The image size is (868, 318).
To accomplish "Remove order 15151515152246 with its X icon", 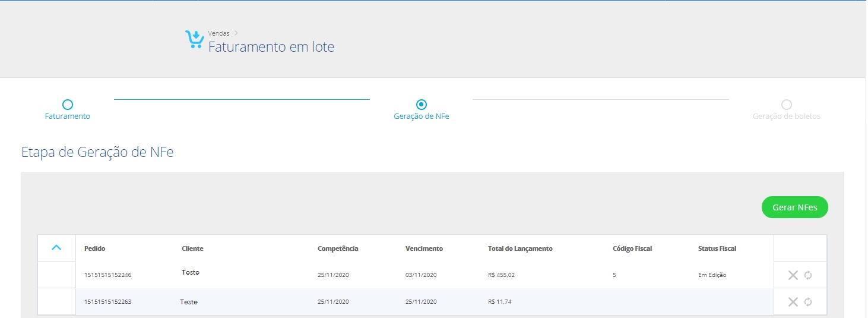I will [793, 275].
